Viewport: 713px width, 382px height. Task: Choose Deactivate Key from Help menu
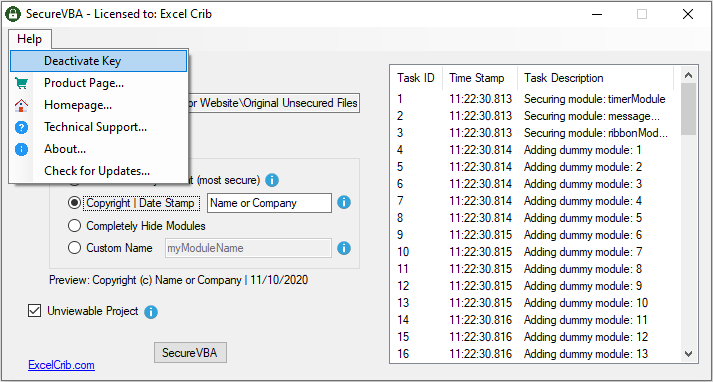pyautogui.click(x=98, y=61)
